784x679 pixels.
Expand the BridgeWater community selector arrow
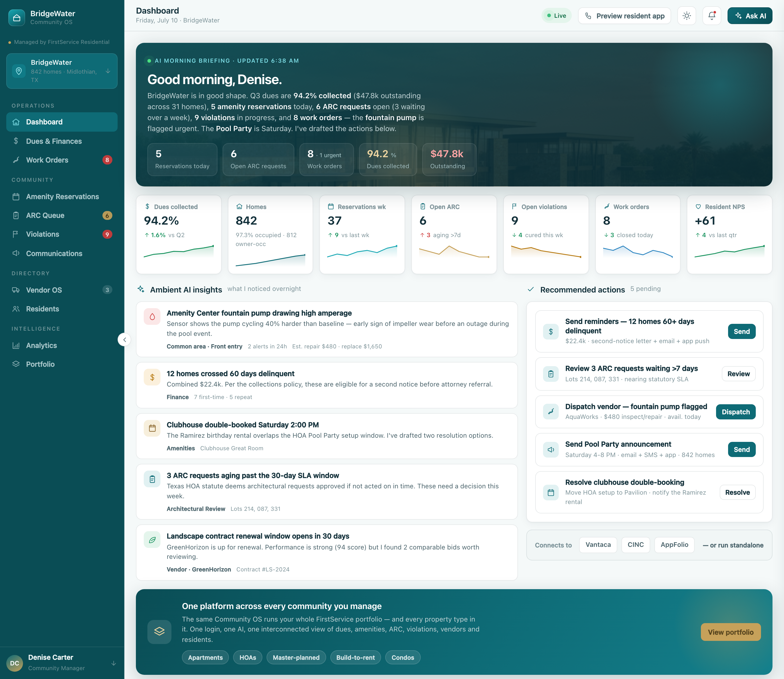pyautogui.click(x=108, y=71)
